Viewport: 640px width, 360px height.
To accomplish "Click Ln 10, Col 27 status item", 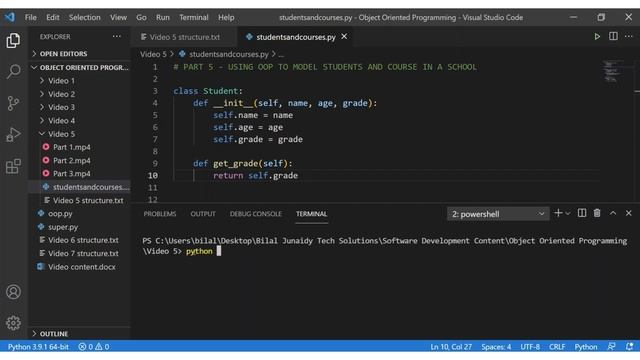I will click(451, 347).
